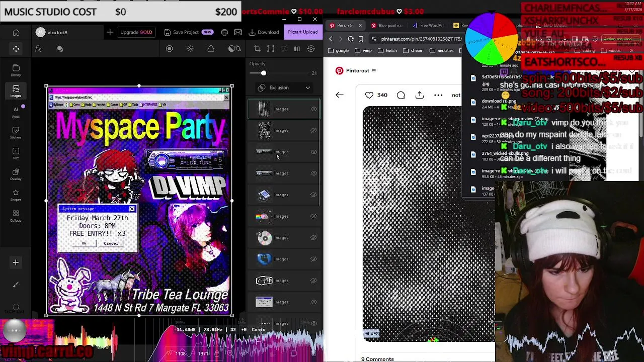644x362 pixels.
Task: Open neocities bookmarks folder
Action: 441,51
